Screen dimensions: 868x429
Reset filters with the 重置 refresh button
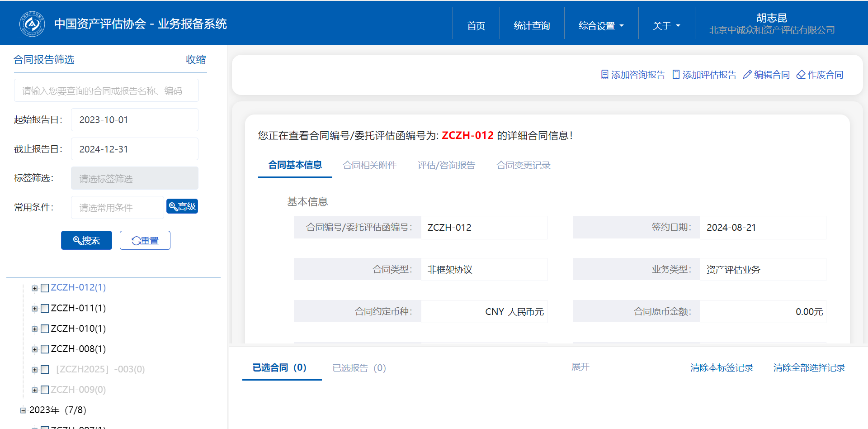[x=145, y=241]
